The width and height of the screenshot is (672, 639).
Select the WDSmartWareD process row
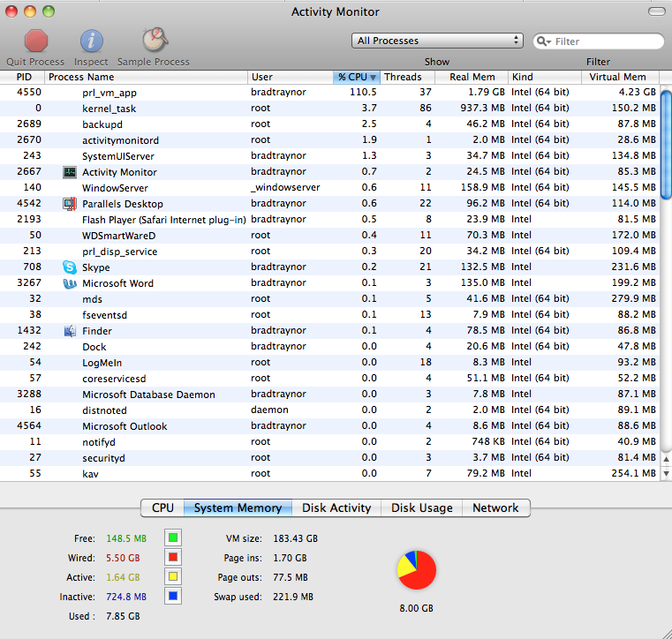(329, 235)
